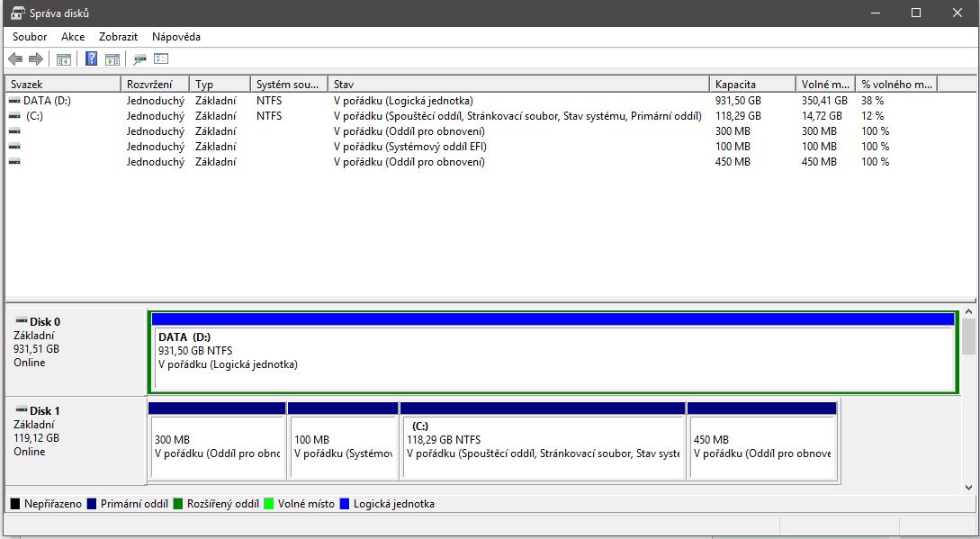Click the Back arrow in the toolbar

[15, 59]
